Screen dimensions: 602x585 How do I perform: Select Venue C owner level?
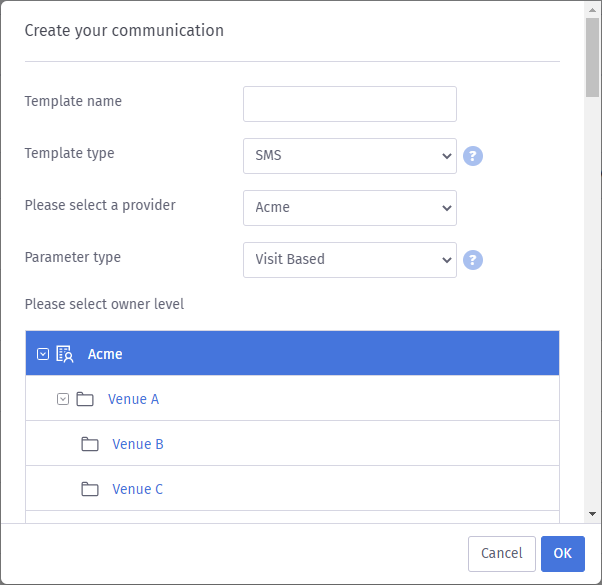pyautogui.click(x=138, y=489)
